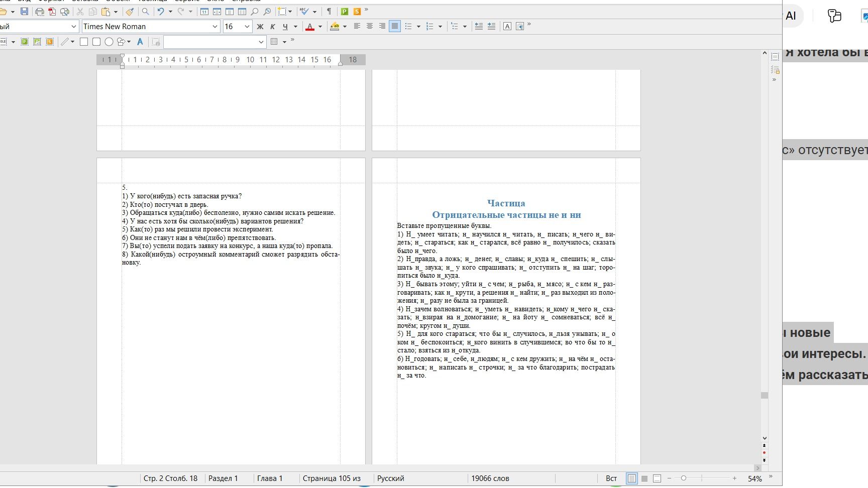Switch to book view layout

[657, 478]
